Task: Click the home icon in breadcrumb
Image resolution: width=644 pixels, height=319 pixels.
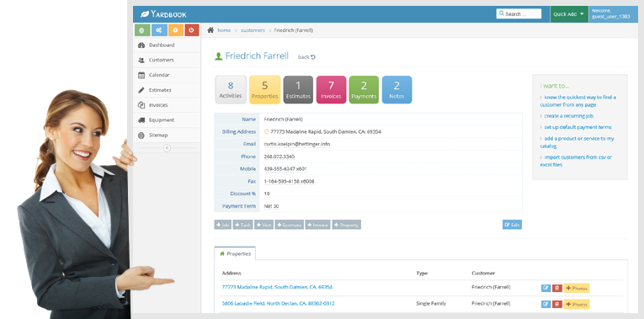Action: coord(210,30)
